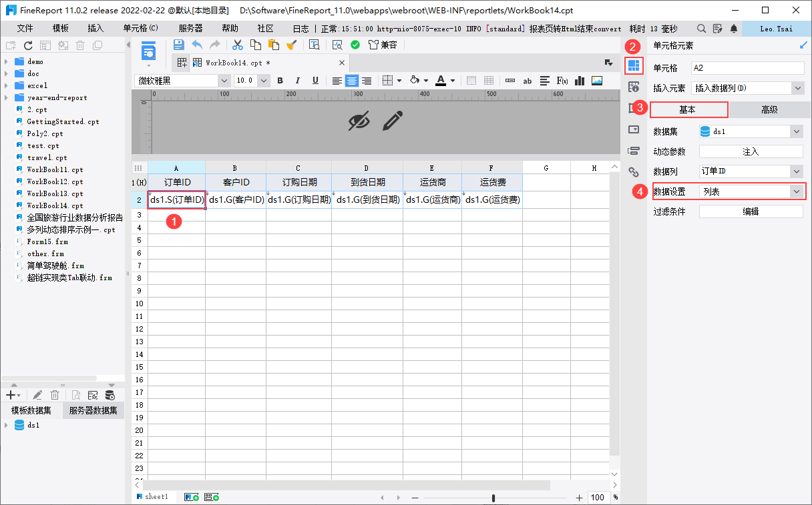Align cell text right
This screenshot has height=505, width=812.
pyautogui.click(x=366, y=81)
